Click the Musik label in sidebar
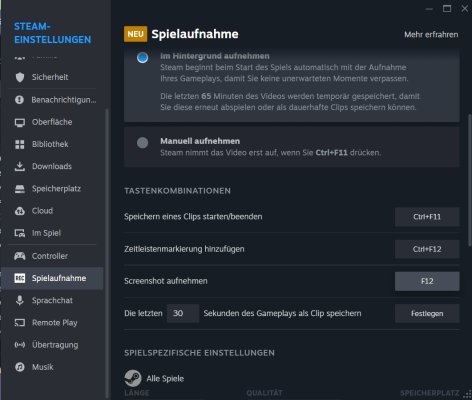 pyautogui.click(x=43, y=367)
